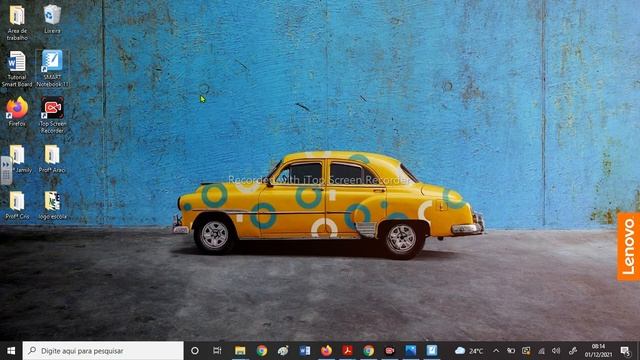Open Cortana from the taskbar circle
The width and height of the screenshot is (640, 360).
click(x=195, y=351)
